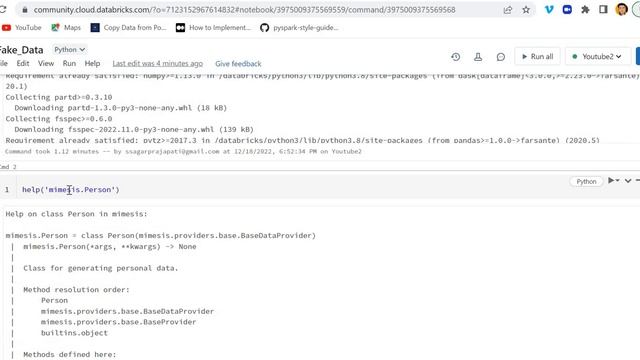
Task: Click the site lock icon in address bar
Action: coord(25,10)
